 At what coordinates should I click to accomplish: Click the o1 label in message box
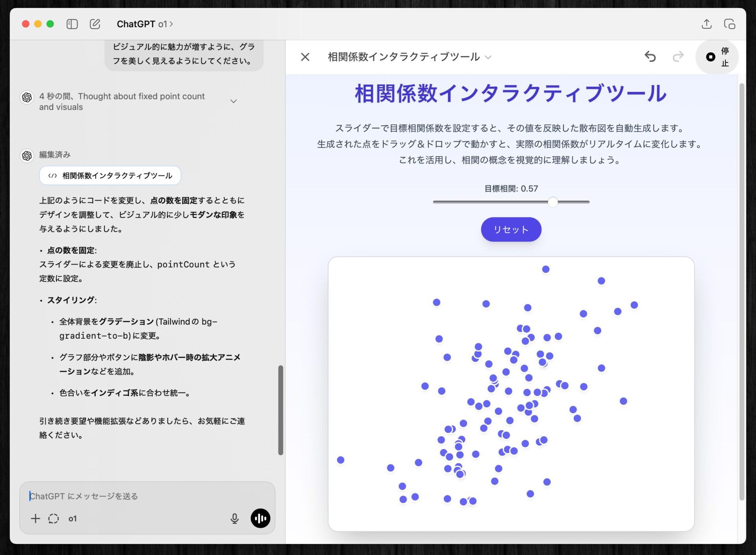tap(72, 518)
